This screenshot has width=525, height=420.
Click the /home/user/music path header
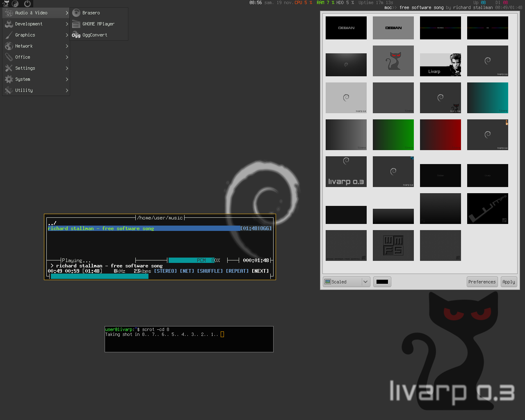point(160,218)
